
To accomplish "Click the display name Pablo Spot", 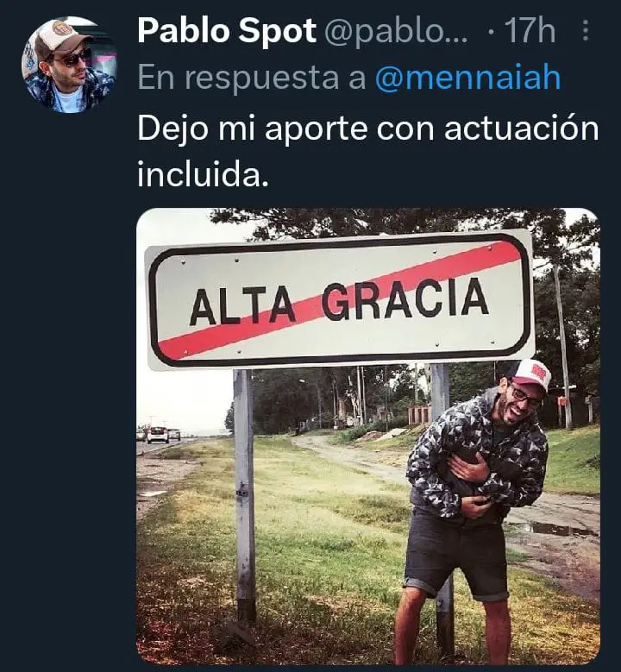I will pyautogui.click(x=227, y=31).
